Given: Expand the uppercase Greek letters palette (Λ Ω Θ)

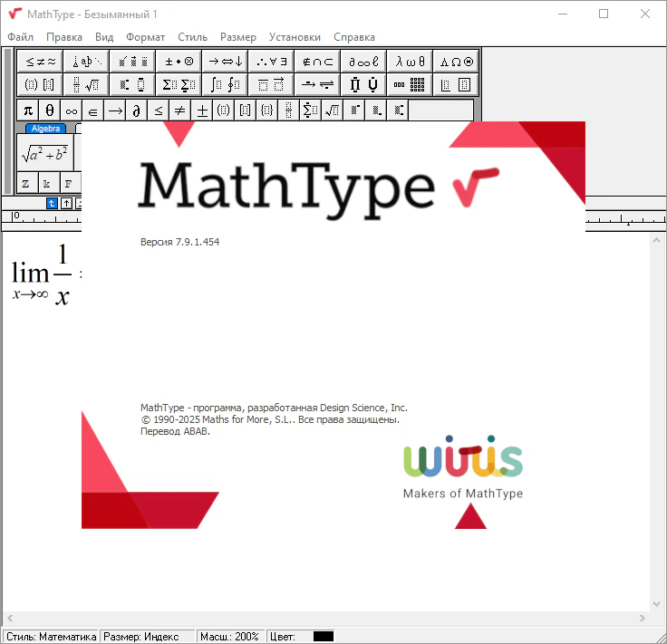Looking at the screenshot, I should [x=457, y=62].
